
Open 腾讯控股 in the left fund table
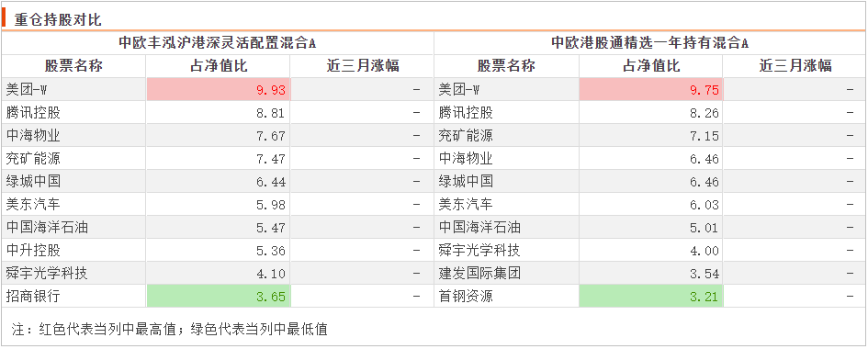coord(33,113)
